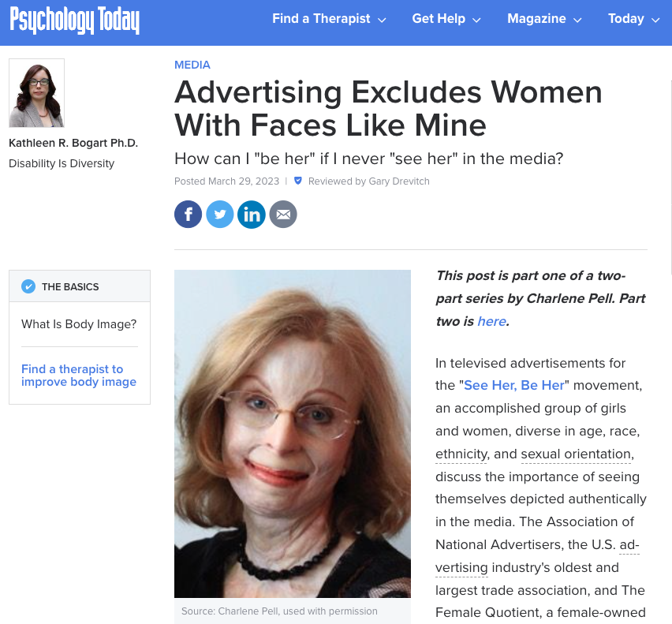Click The Basics checkmark icon
This screenshot has width=672, height=624.
28,286
